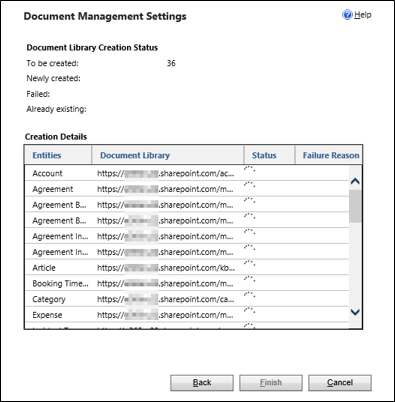This screenshot has height=402, width=395.
Task: Click the Booking Time row loading spinner
Action: [x=249, y=279]
